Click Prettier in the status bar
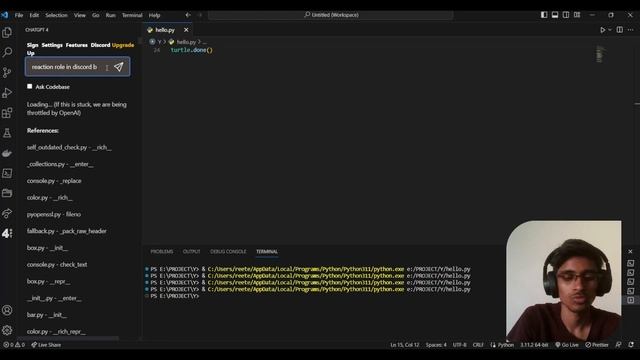 point(597,345)
